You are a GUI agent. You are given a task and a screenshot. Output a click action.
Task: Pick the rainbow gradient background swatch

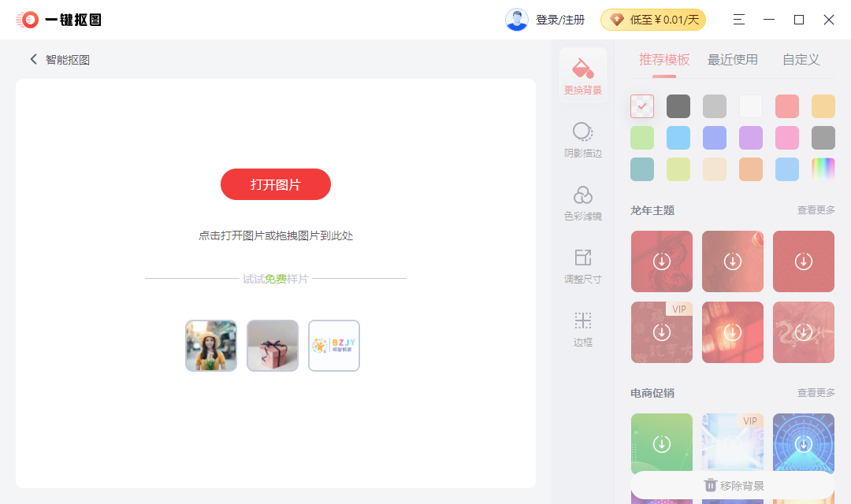click(x=823, y=169)
